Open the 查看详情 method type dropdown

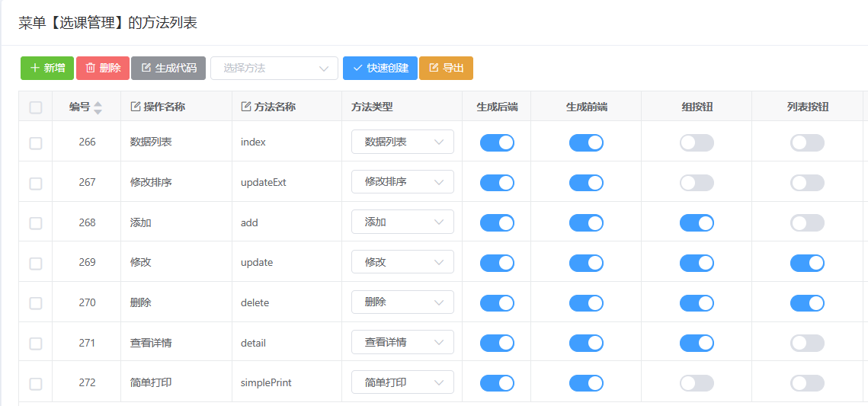[402, 343]
